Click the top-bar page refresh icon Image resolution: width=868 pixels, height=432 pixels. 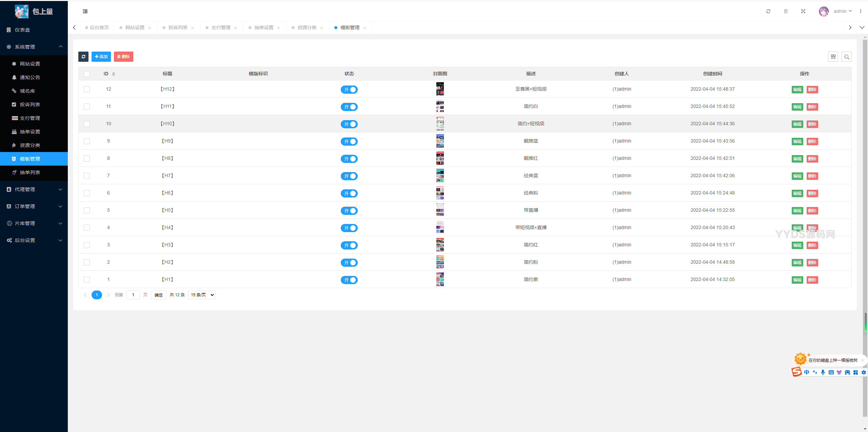768,11
